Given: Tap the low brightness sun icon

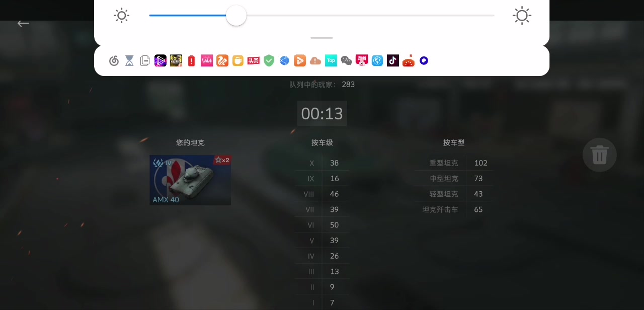Looking at the screenshot, I should (122, 16).
